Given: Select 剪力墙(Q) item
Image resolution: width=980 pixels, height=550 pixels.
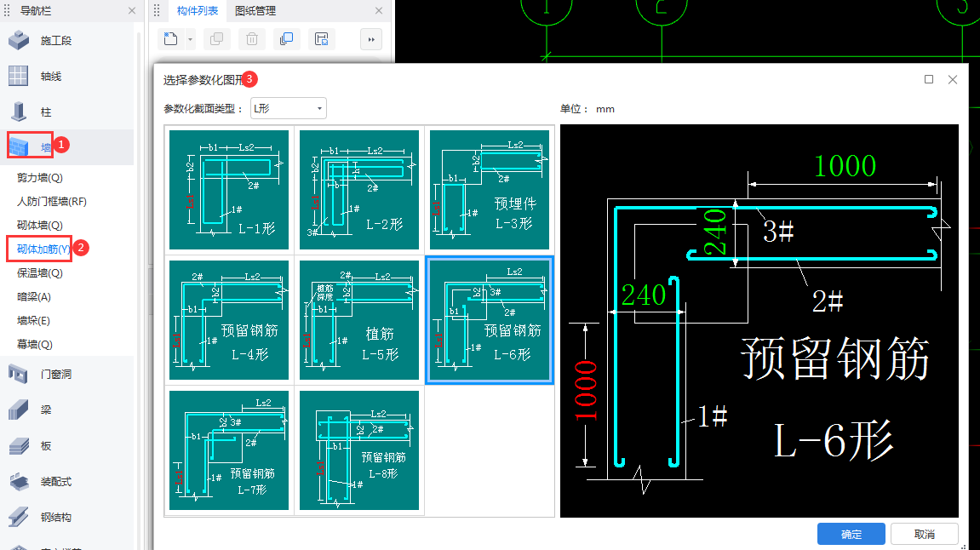Looking at the screenshot, I should (x=40, y=177).
